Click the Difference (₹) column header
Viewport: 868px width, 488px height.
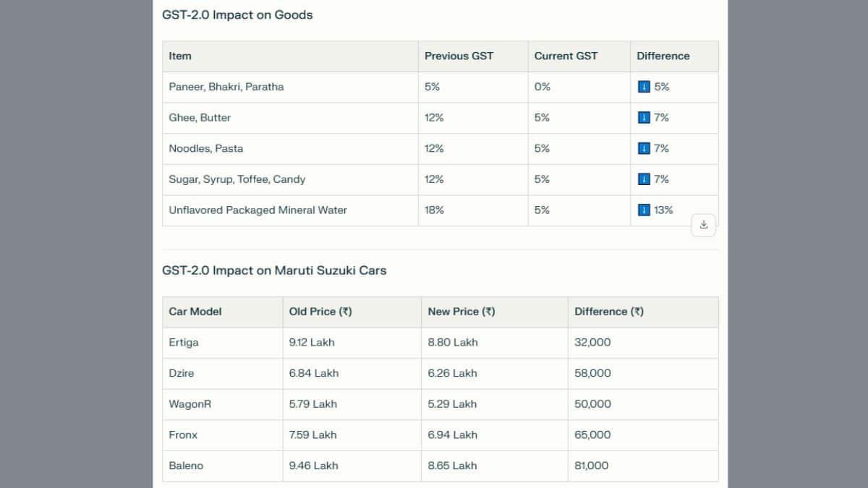tap(609, 312)
